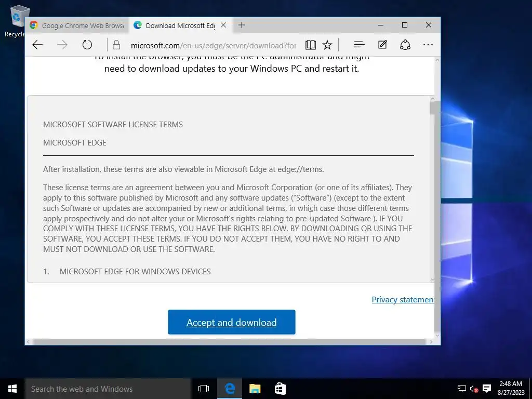The image size is (532, 399).
Task: Switch to Google Chrome Web Browser tab
Action: pos(77,25)
